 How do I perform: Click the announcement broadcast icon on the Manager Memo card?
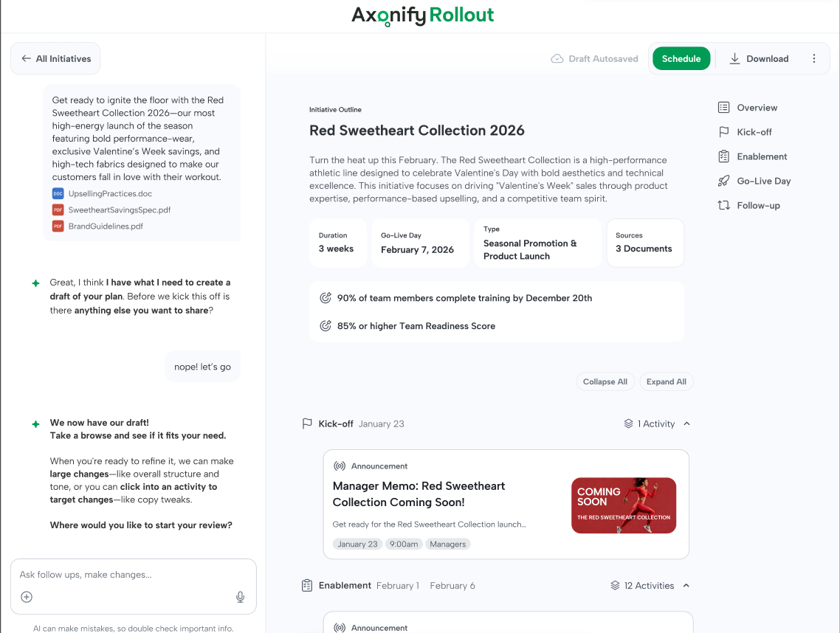(x=339, y=465)
